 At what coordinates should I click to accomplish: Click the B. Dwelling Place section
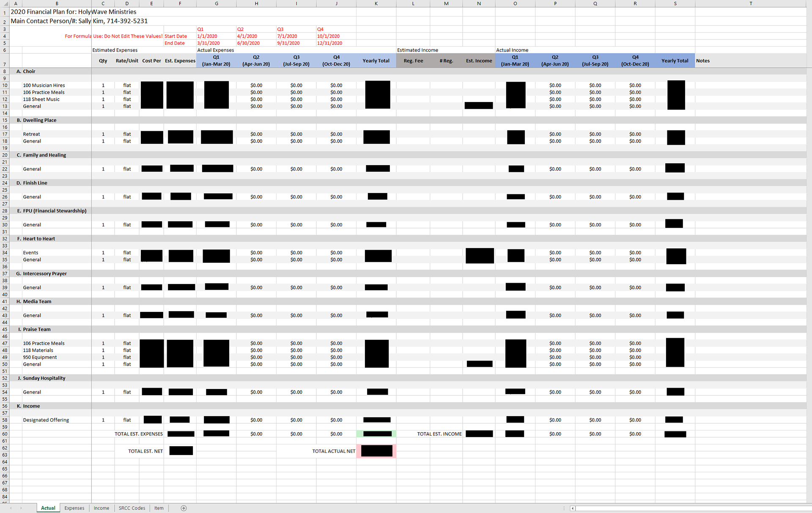tap(36, 120)
